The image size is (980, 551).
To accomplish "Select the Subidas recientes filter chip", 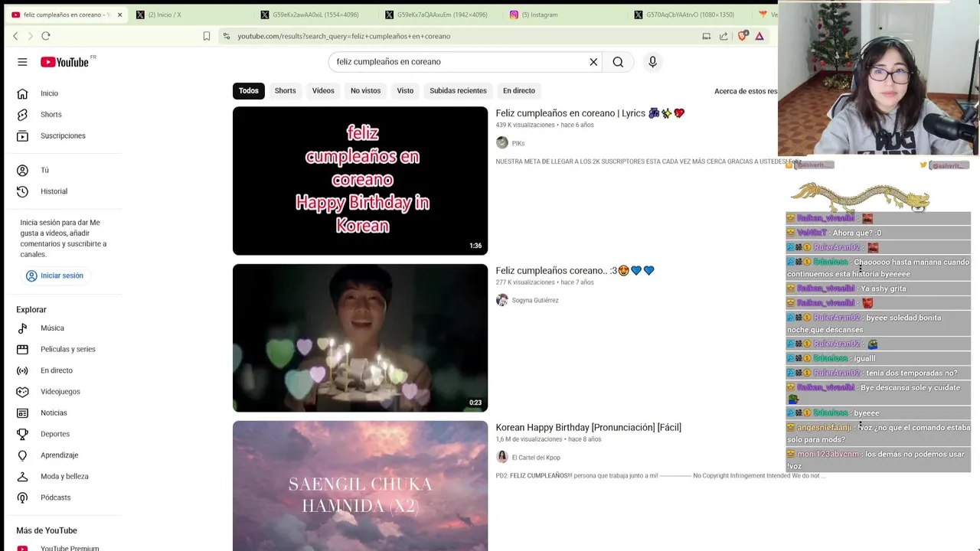I will click(x=458, y=91).
